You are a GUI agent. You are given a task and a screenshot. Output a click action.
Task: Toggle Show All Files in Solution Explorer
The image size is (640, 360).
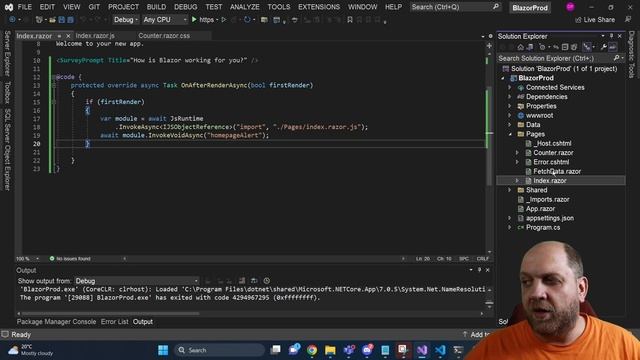574,47
